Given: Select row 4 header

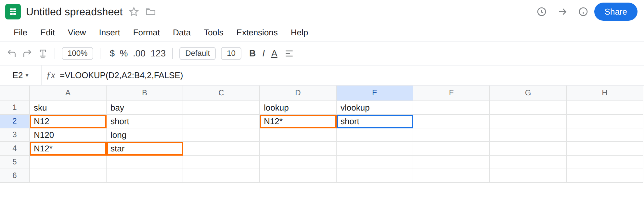Looking at the screenshot, I should (15, 148).
